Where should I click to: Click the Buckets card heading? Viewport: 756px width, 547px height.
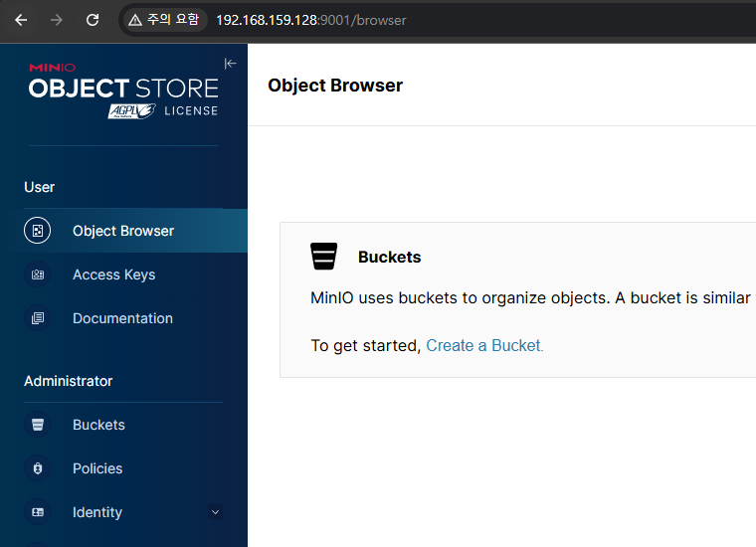coord(389,257)
